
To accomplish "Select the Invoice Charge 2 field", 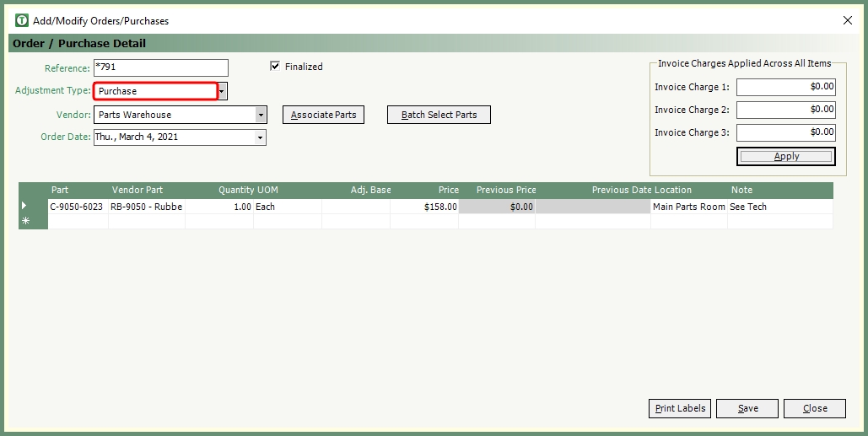I will coord(785,110).
